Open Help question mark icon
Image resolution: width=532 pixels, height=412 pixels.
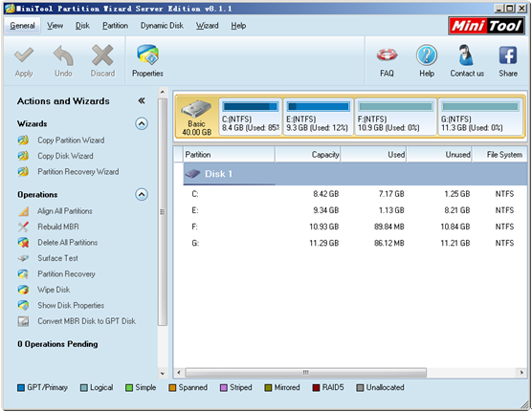click(x=427, y=54)
